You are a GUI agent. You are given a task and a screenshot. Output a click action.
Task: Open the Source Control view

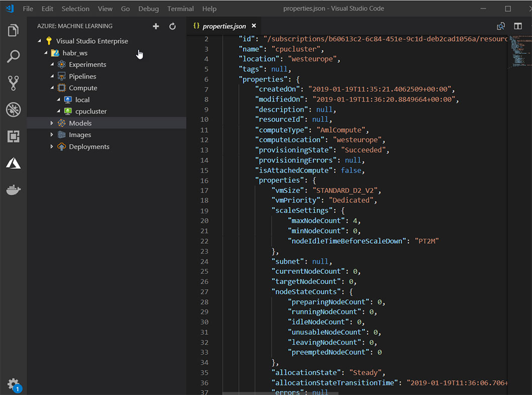click(14, 83)
